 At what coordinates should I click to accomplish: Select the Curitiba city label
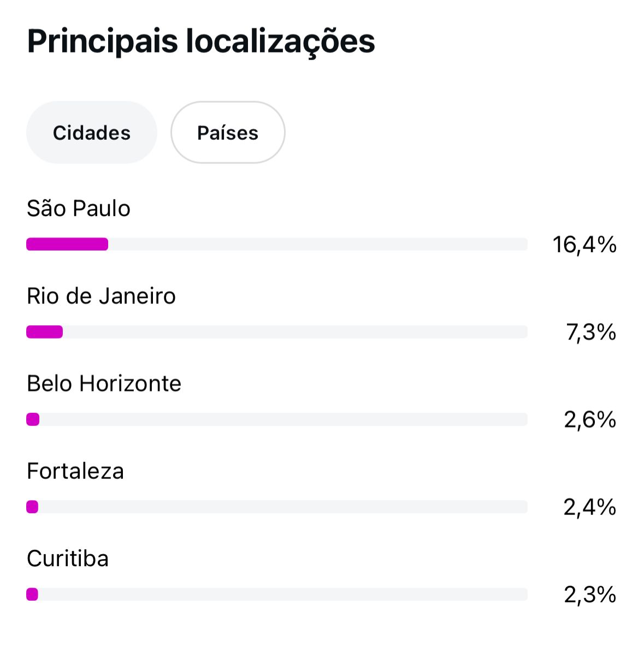click(x=68, y=559)
